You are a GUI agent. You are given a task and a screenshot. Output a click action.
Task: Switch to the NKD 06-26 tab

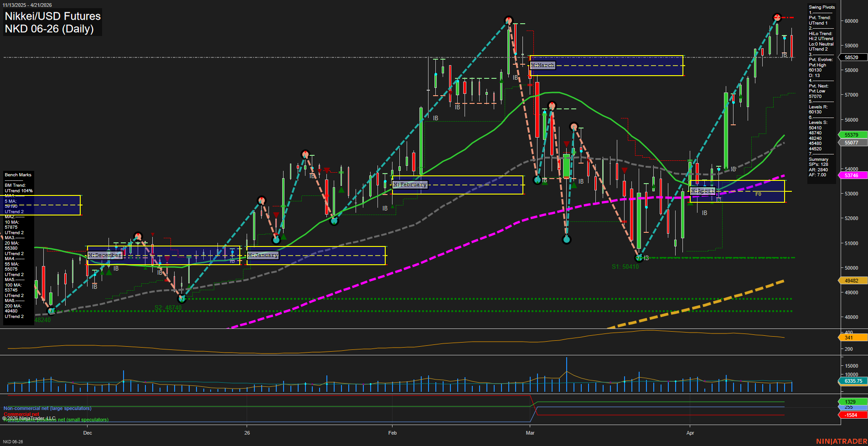(13, 441)
